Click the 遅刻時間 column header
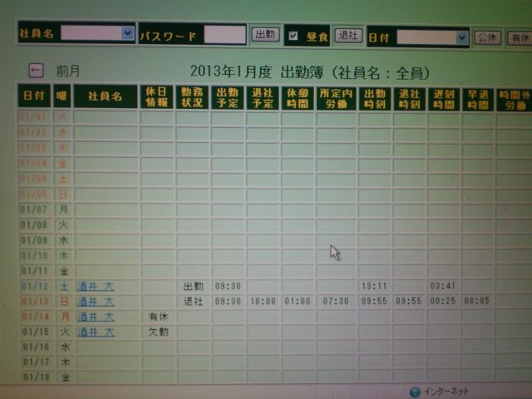 (443, 100)
